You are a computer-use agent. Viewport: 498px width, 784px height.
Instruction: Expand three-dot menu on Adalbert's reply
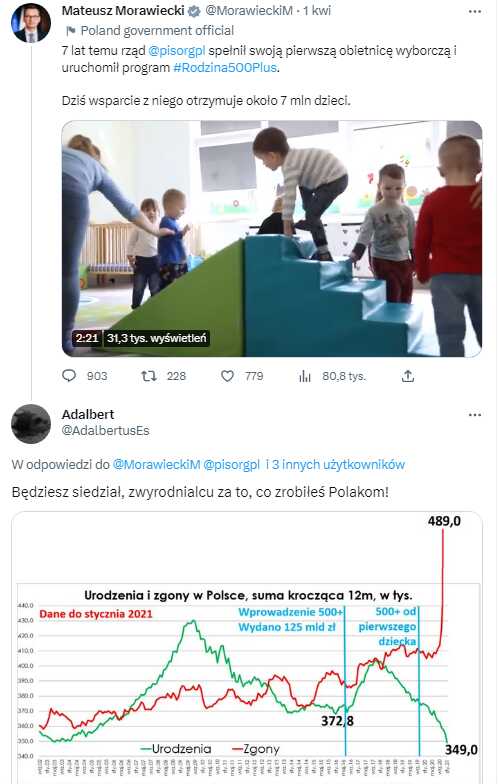(474, 415)
